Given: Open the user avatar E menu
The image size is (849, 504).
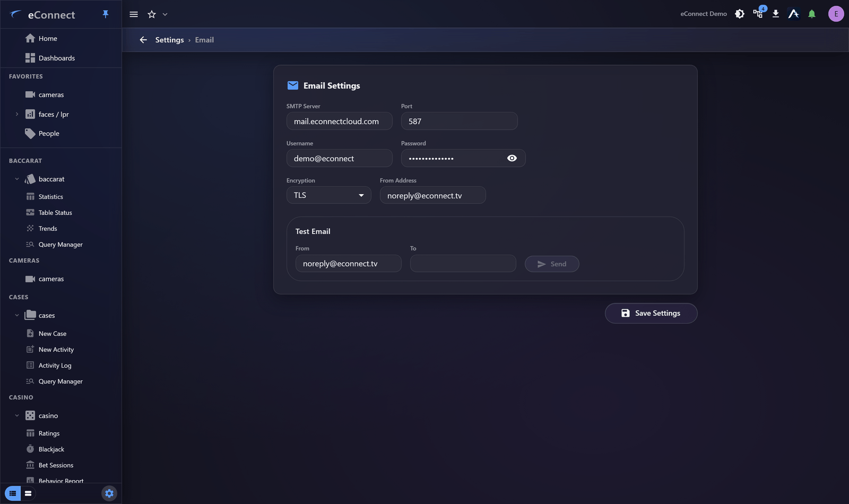Looking at the screenshot, I should tap(836, 14).
